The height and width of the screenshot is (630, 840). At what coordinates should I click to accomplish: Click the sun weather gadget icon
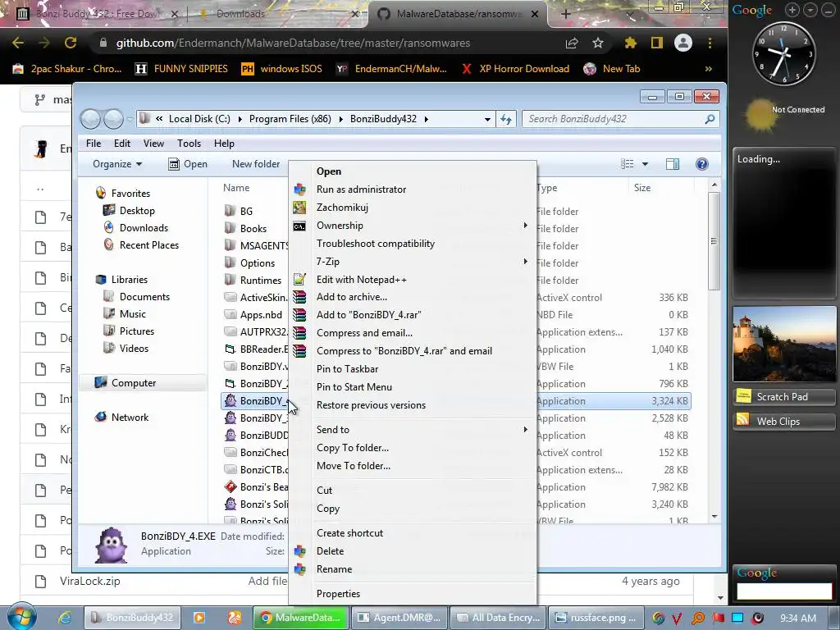point(760,115)
